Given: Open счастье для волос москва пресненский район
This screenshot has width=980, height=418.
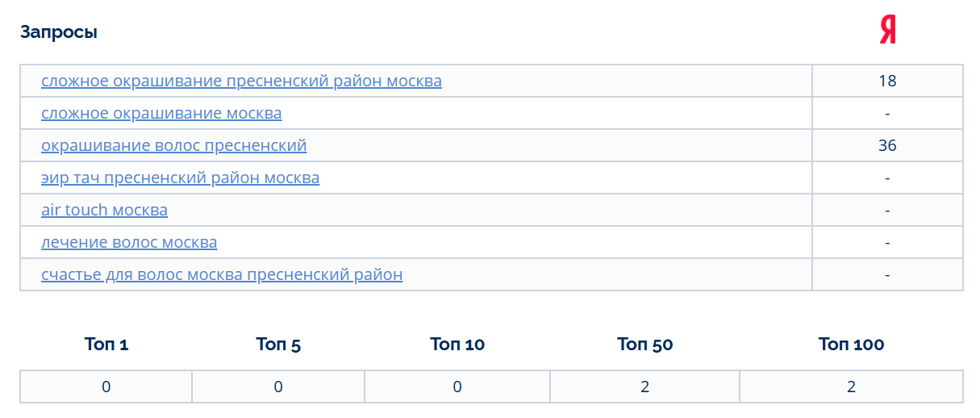Looking at the screenshot, I should point(222,274).
